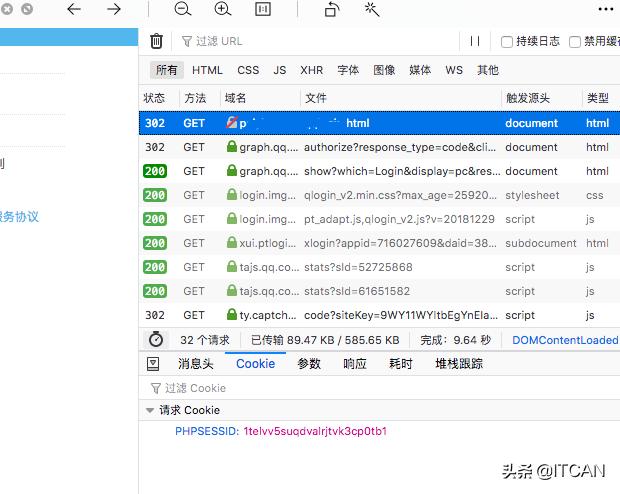Open the three-dot more menu
This screenshot has height=494, width=620.
click(606, 9)
